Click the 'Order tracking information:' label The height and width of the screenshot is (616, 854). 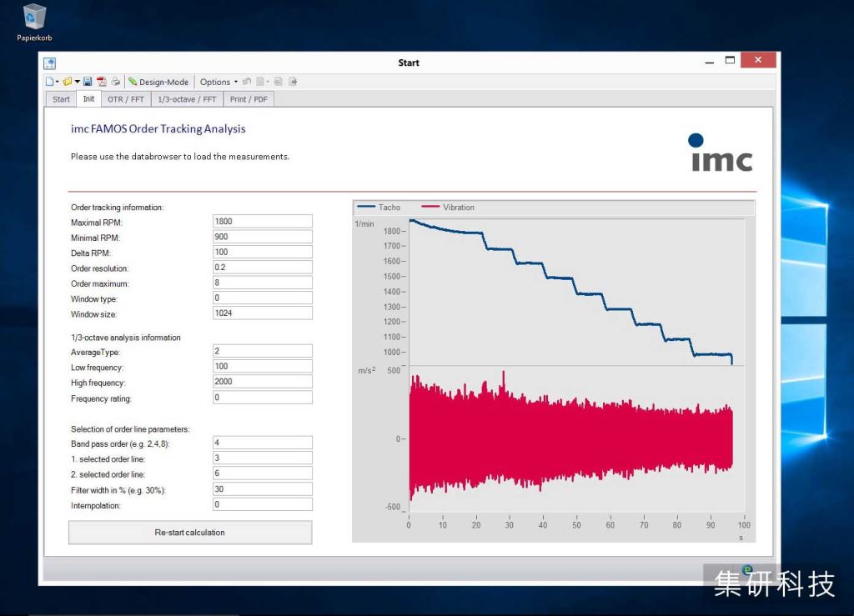pos(117,208)
